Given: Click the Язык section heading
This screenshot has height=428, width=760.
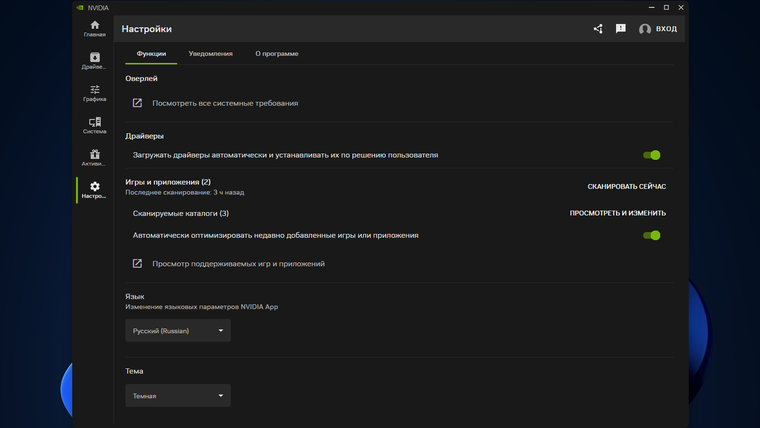Looking at the screenshot, I should tap(135, 297).
